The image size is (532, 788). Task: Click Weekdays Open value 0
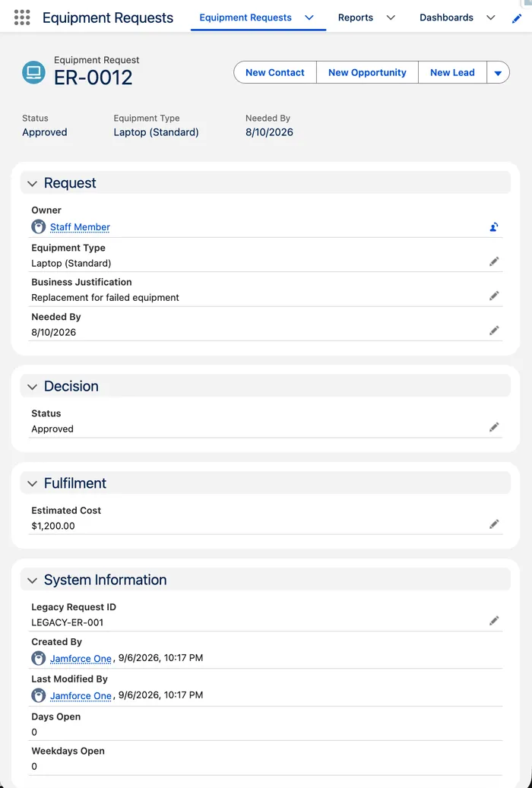tap(34, 767)
